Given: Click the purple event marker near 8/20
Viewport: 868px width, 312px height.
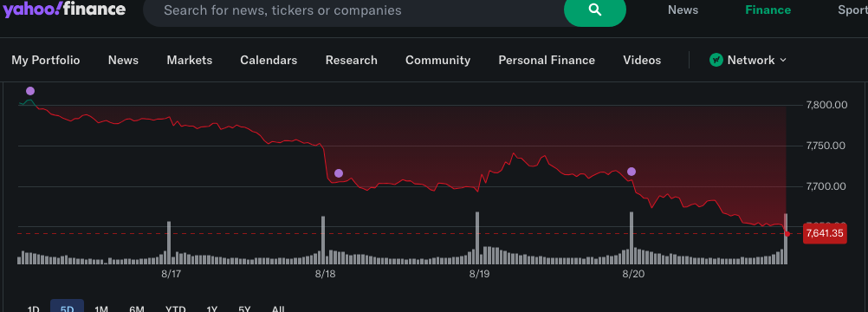Looking at the screenshot, I should pos(631,172).
